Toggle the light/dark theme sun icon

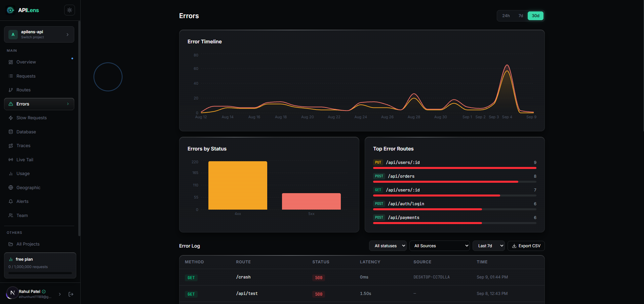coord(70,10)
